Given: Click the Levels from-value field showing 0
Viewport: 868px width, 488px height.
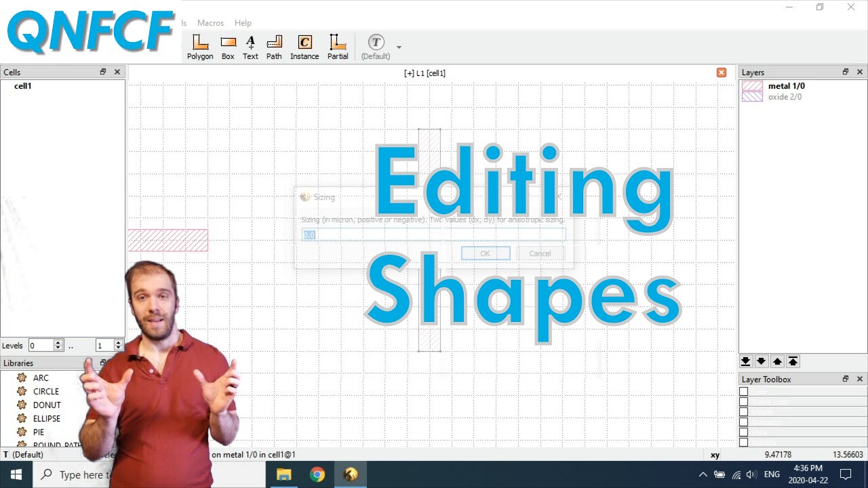Looking at the screenshot, I should 41,346.
